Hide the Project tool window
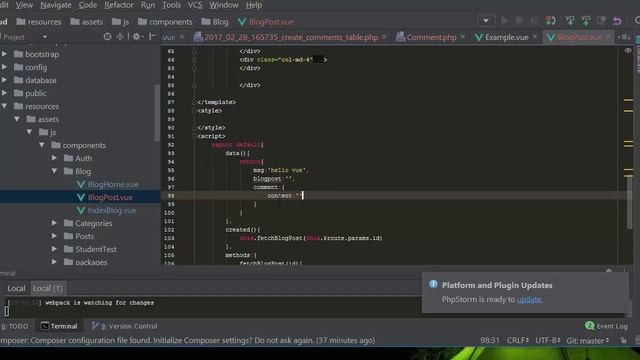Screen dimensions: 640x360 click(x=152, y=37)
